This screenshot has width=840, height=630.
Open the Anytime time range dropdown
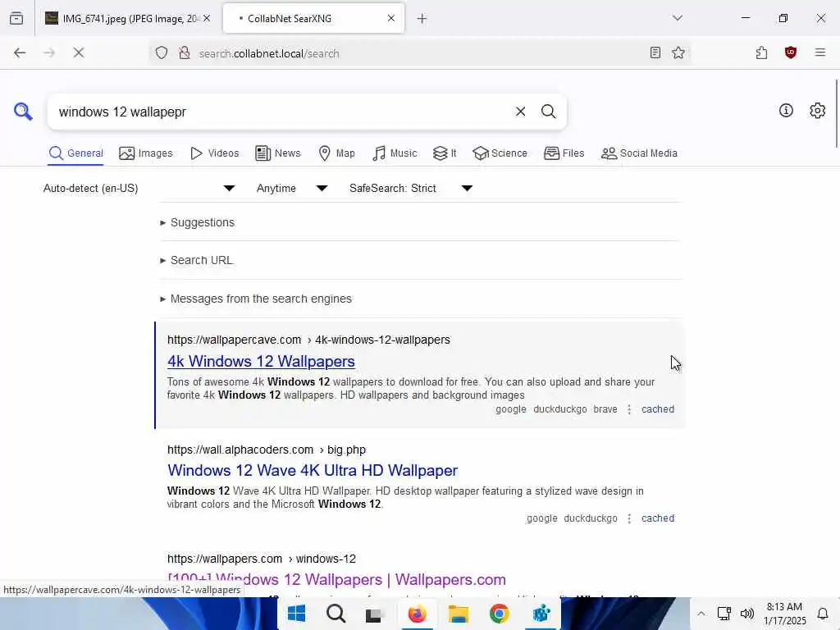pos(292,188)
